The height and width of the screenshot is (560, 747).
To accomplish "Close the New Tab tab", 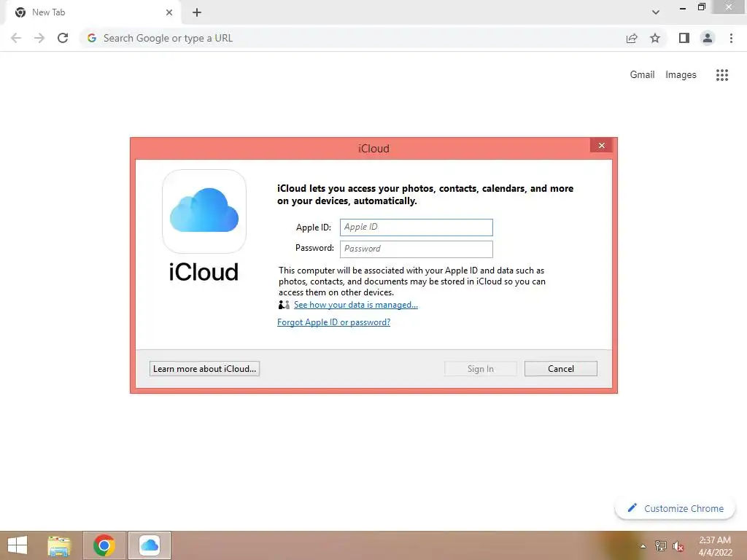I will (x=169, y=12).
